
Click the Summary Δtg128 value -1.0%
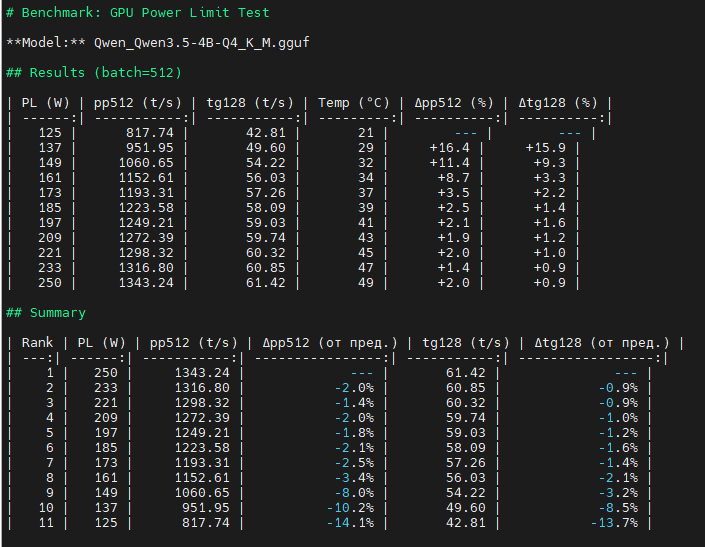click(618, 418)
